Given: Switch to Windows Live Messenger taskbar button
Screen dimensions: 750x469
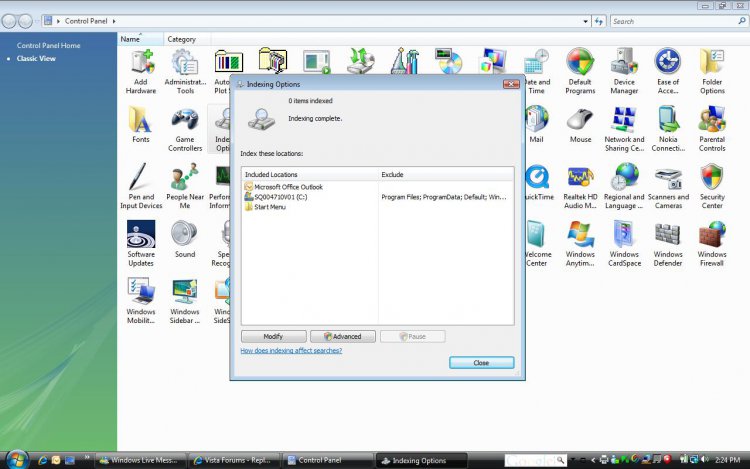Looking at the screenshot, I should (139, 460).
